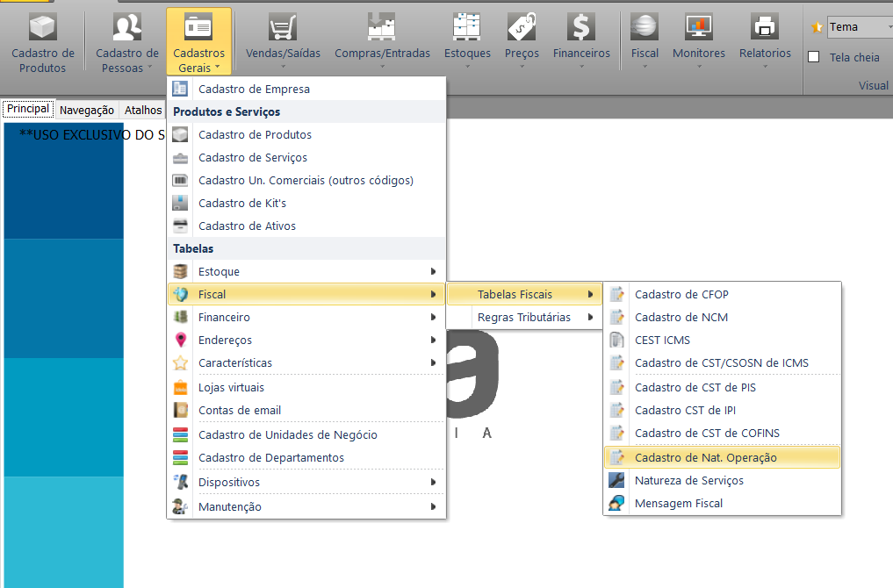Choose Cadastro de CFOP menu entry
The height and width of the screenshot is (588, 893).
pyautogui.click(x=681, y=294)
